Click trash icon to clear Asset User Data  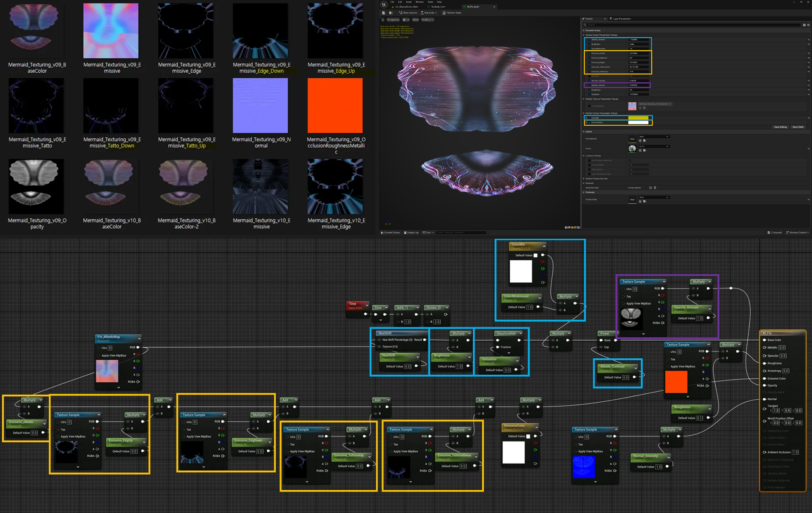(x=655, y=188)
